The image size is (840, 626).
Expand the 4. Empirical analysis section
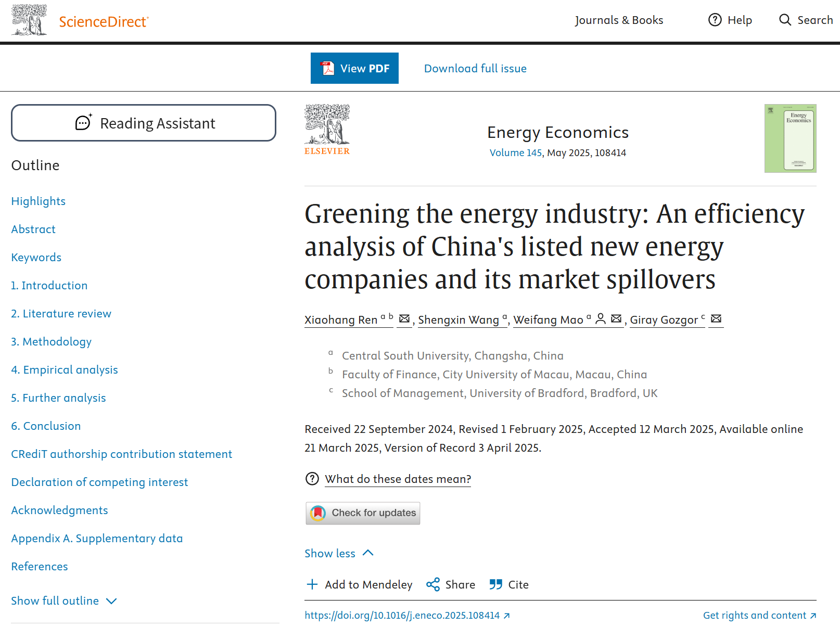[64, 369]
